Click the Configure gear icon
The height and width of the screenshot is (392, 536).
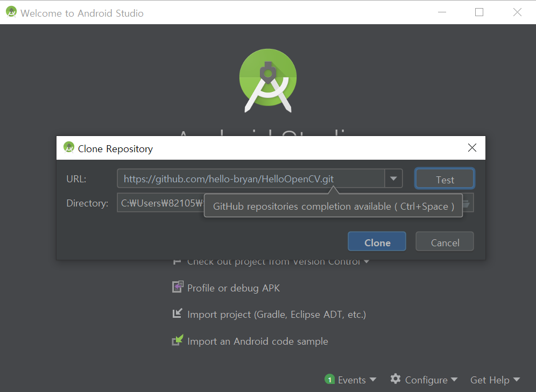pyautogui.click(x=396, y=379)
